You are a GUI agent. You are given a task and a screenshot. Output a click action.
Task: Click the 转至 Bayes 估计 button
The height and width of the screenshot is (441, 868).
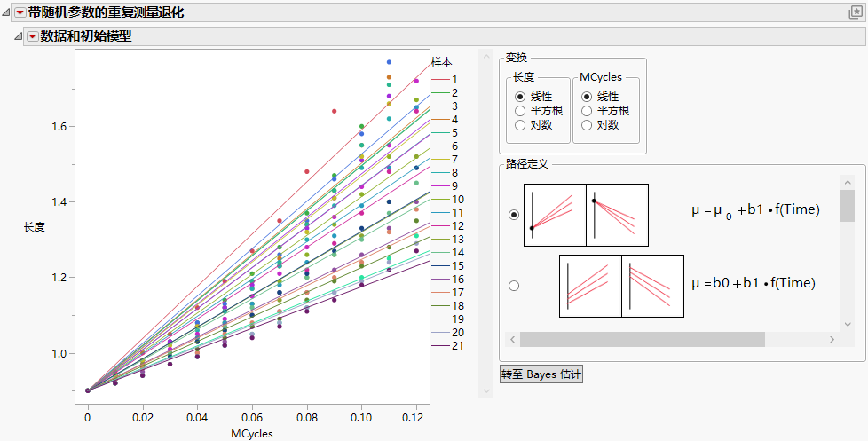click(x=541, y=374)
